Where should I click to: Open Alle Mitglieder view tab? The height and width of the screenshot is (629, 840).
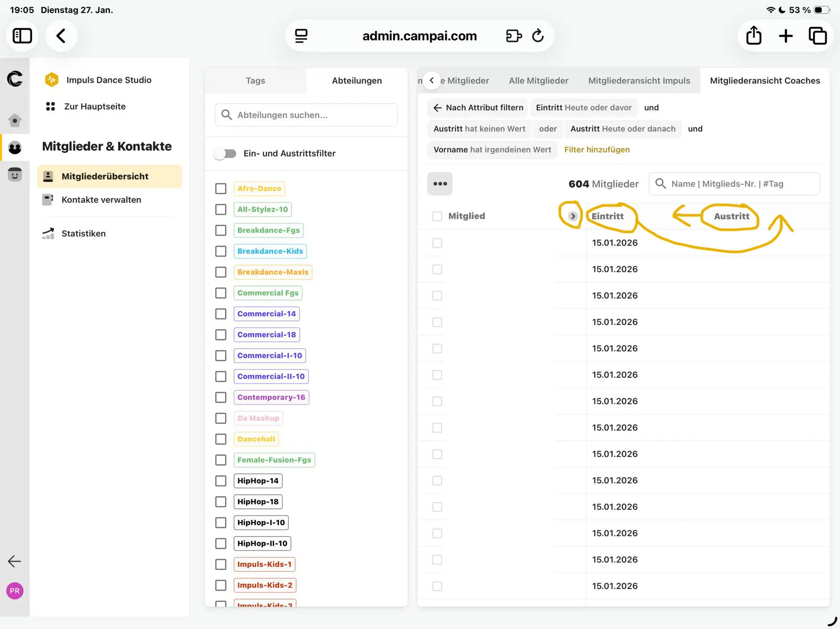click(x=538, y=81)
